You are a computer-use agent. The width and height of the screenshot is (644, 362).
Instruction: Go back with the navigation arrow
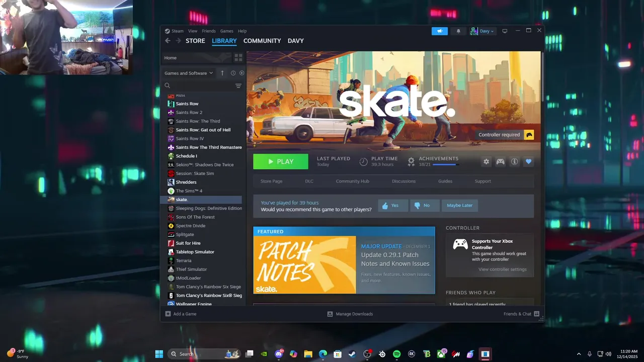click(168, 41)
